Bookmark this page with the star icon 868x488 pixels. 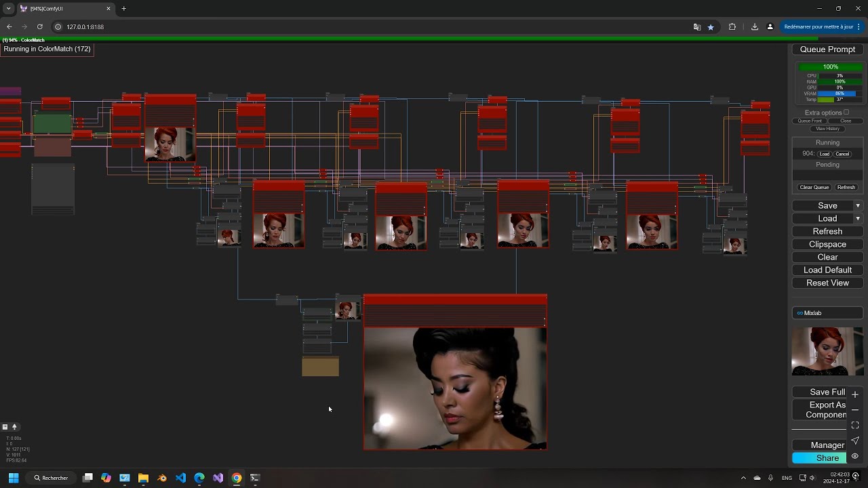(x=711, y=27)
